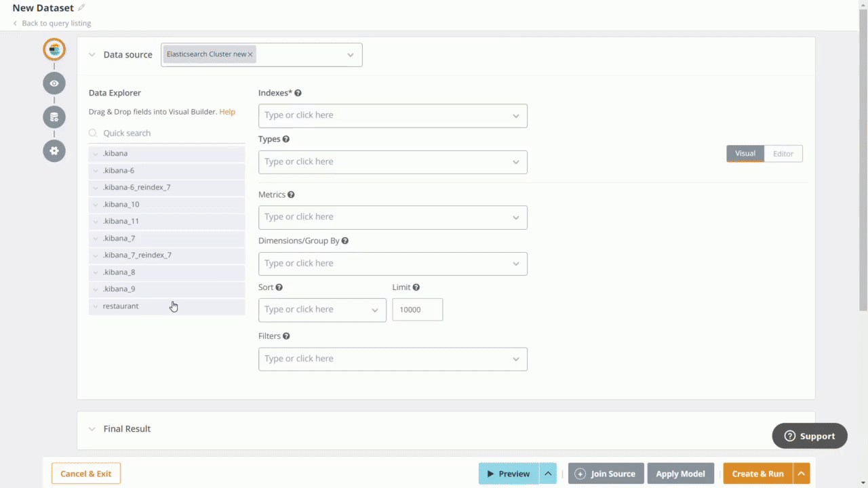Screen dimensions: 868x488
Task: Open the Support help widget
Action: click(810, 436)
